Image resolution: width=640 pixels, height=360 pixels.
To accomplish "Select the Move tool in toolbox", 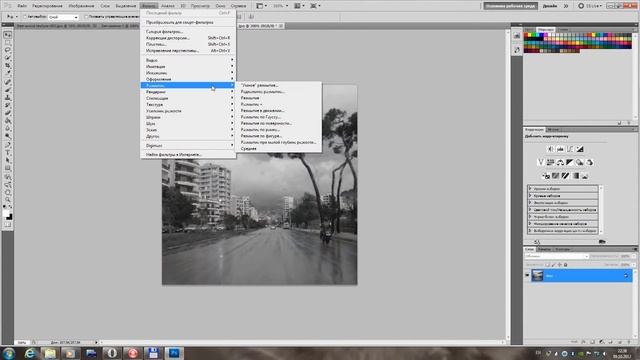I will (x=7, y=35).
